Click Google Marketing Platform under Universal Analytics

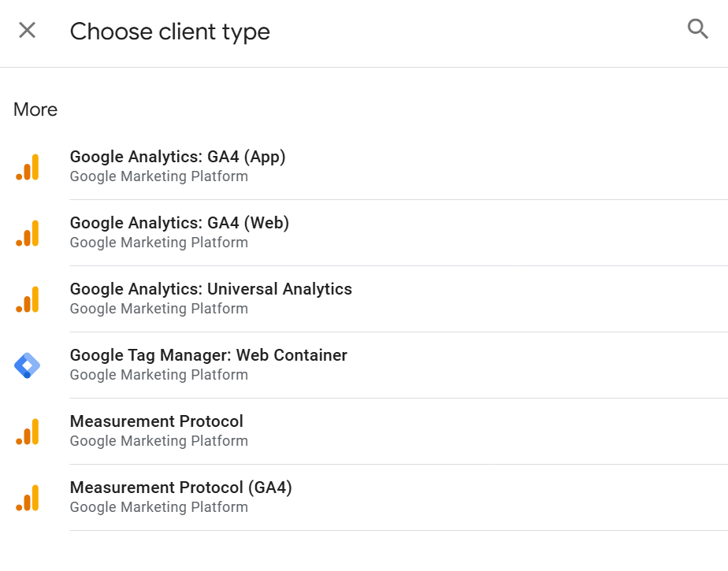pyautogui.click(x=159, y=309)
